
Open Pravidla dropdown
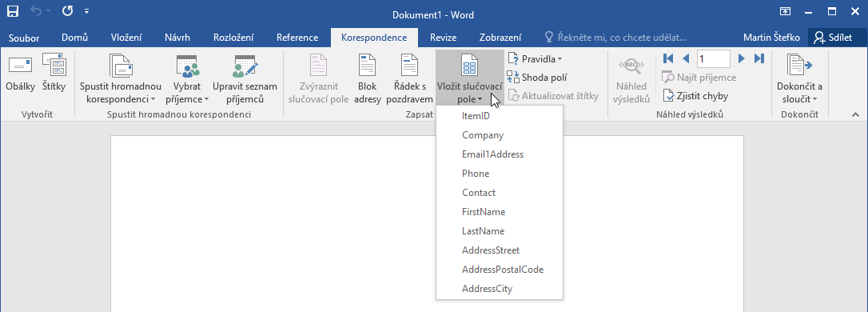(535, 59)
